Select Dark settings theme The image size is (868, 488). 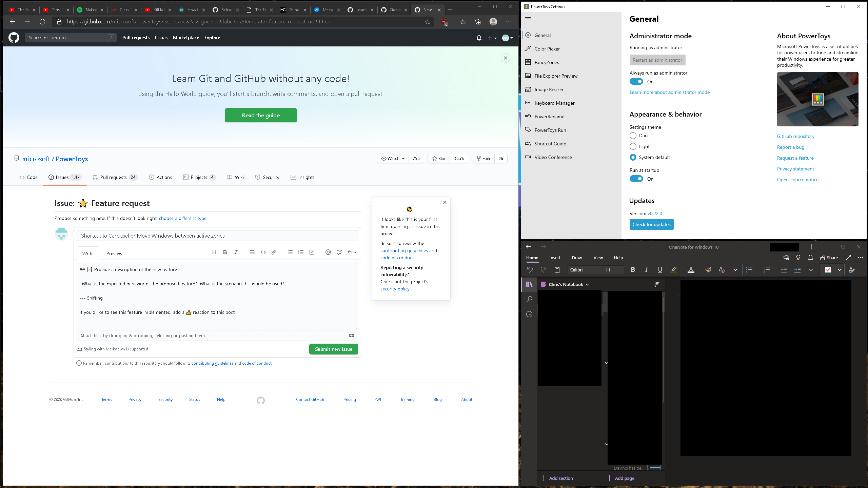pos(633,136)
